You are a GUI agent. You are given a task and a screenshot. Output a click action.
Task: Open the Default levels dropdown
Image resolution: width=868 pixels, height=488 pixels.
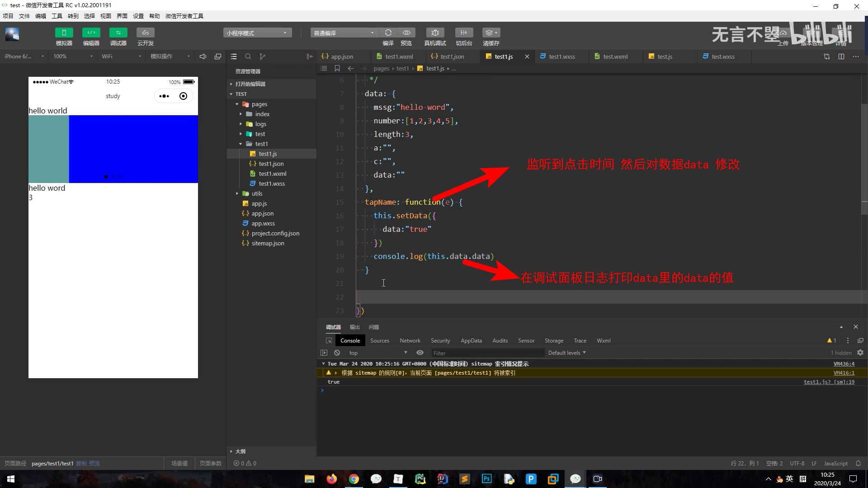point(567,353)
